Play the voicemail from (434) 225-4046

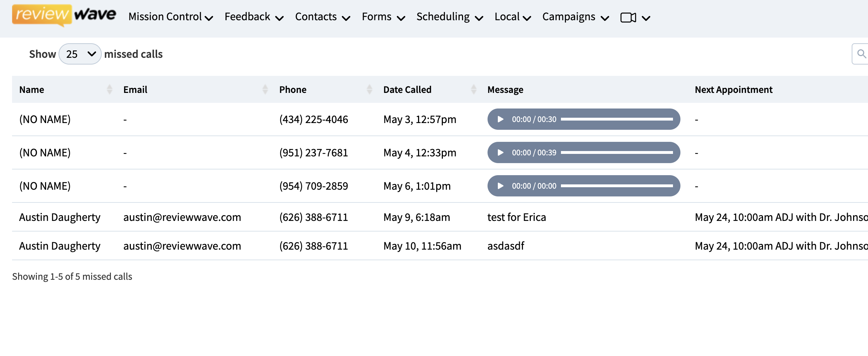pyautogui.click(x=500, y=119)
